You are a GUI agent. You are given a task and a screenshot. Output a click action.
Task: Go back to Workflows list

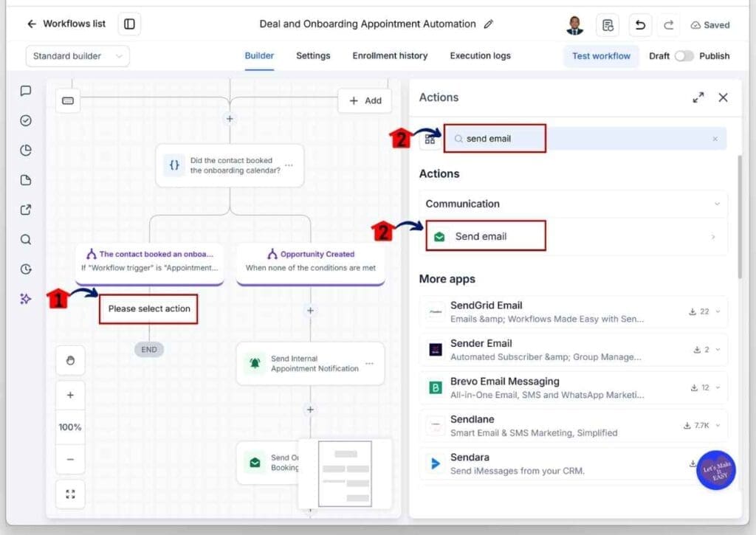[66, 24]
